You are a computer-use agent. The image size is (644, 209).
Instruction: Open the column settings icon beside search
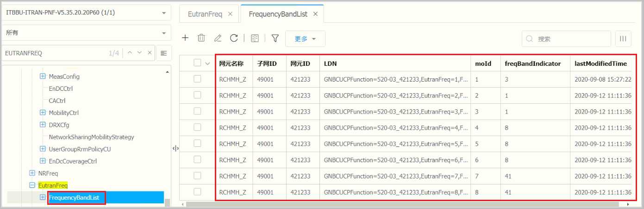coord(623,39)
